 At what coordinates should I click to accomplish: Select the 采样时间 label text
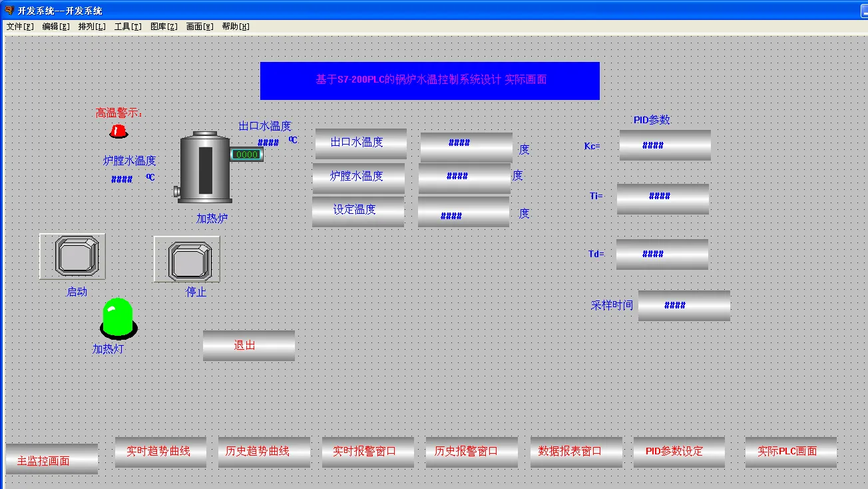(612, 305)
